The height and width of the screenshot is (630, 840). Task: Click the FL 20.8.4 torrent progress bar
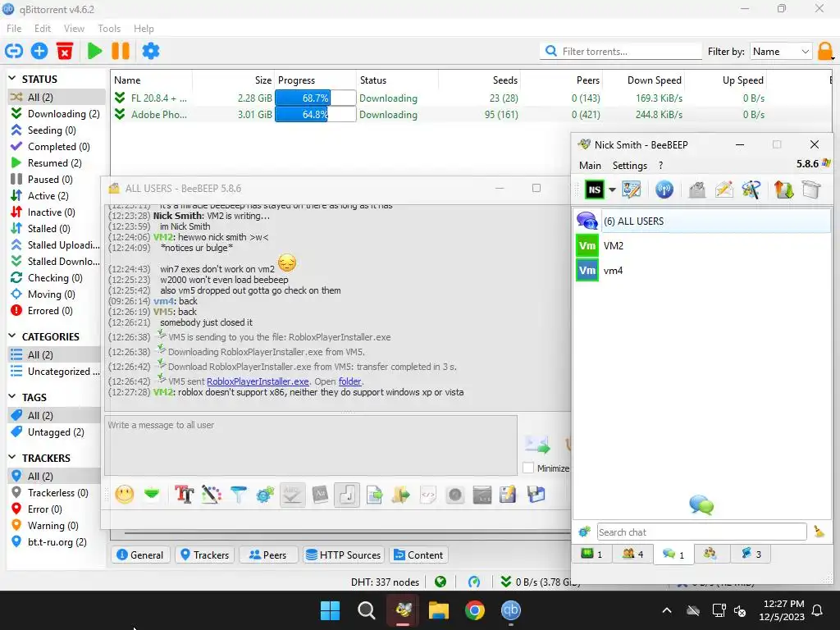[316, 98]
